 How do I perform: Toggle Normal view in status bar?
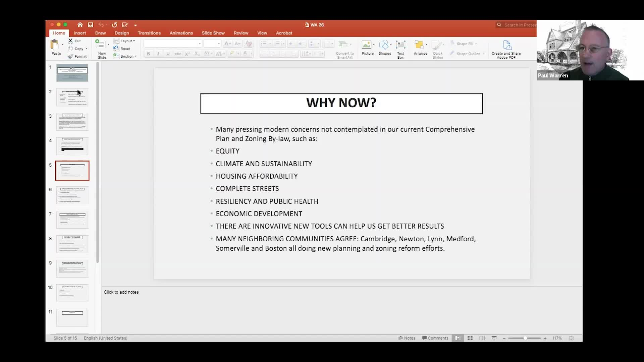[458, 338]
